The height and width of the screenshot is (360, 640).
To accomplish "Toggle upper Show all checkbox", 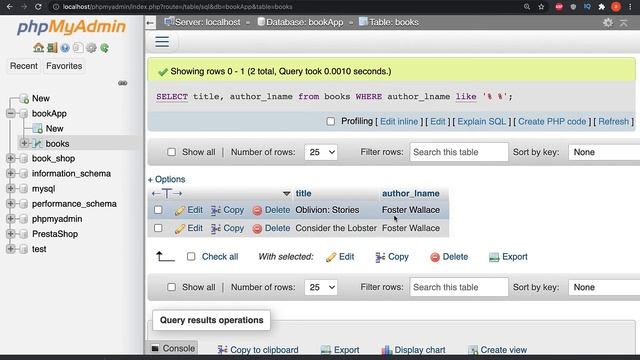I will (x=171, y=152).
